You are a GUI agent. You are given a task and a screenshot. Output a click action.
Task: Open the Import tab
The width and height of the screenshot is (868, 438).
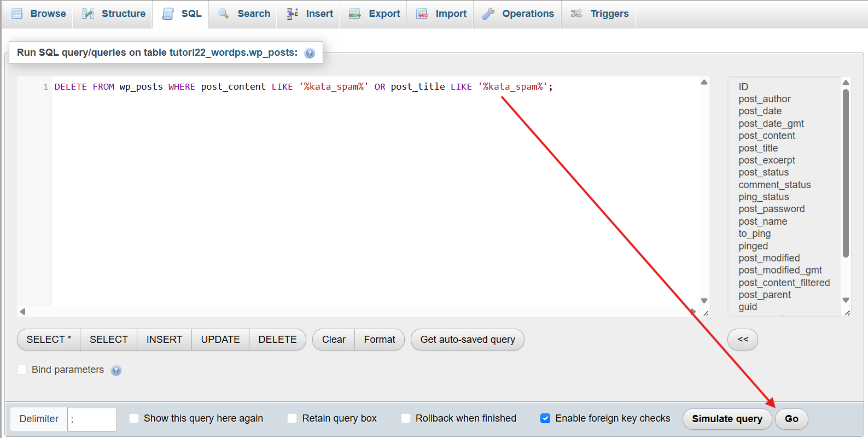[x=441, y=14]
